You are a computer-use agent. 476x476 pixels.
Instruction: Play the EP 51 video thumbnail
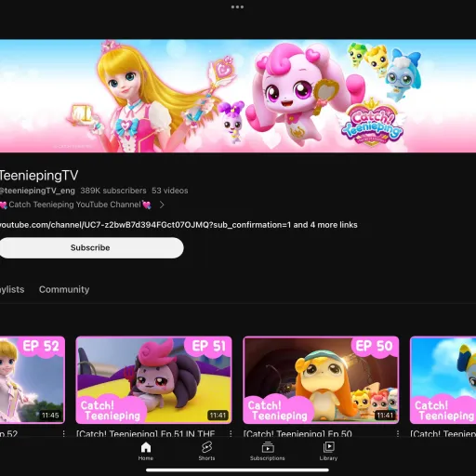pos(153,379)
